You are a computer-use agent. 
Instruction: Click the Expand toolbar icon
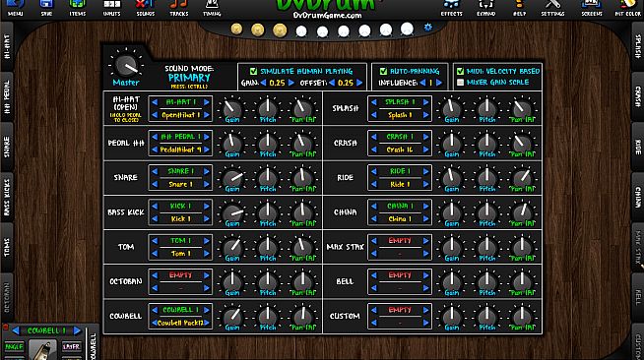pyautogui.click(x=485, y=8)
